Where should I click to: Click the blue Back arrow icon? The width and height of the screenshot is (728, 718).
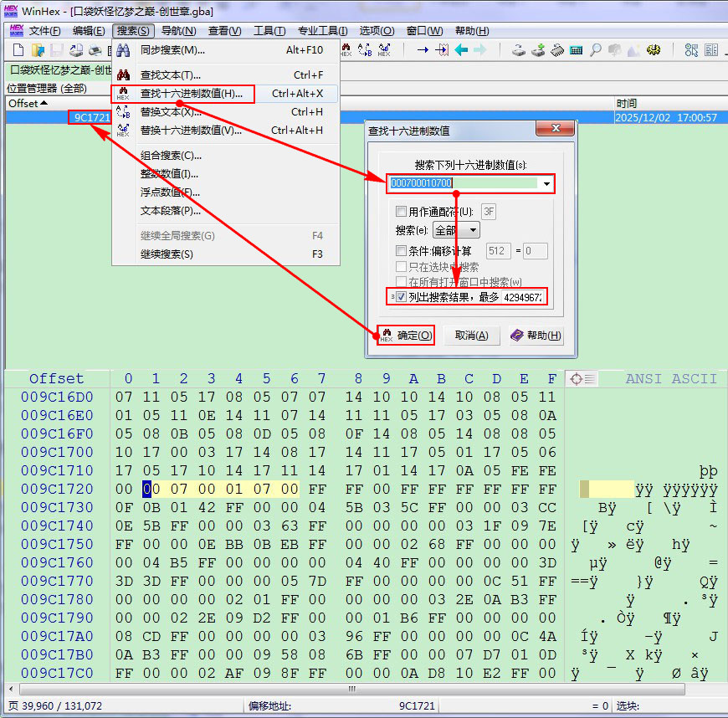(x=461, y=49)
